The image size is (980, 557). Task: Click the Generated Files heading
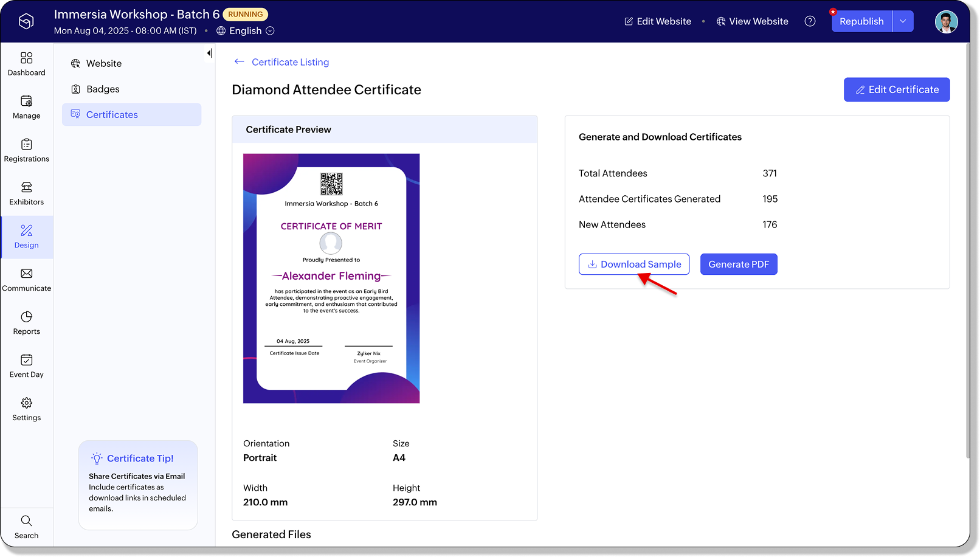pos(271,535)
